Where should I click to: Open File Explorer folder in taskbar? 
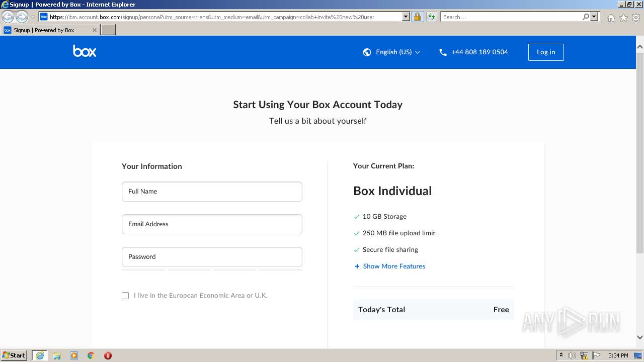pos(57,355)
